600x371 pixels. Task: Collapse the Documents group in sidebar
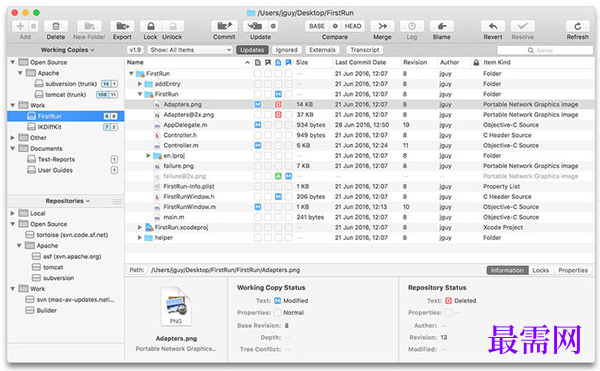click(12, 148)
